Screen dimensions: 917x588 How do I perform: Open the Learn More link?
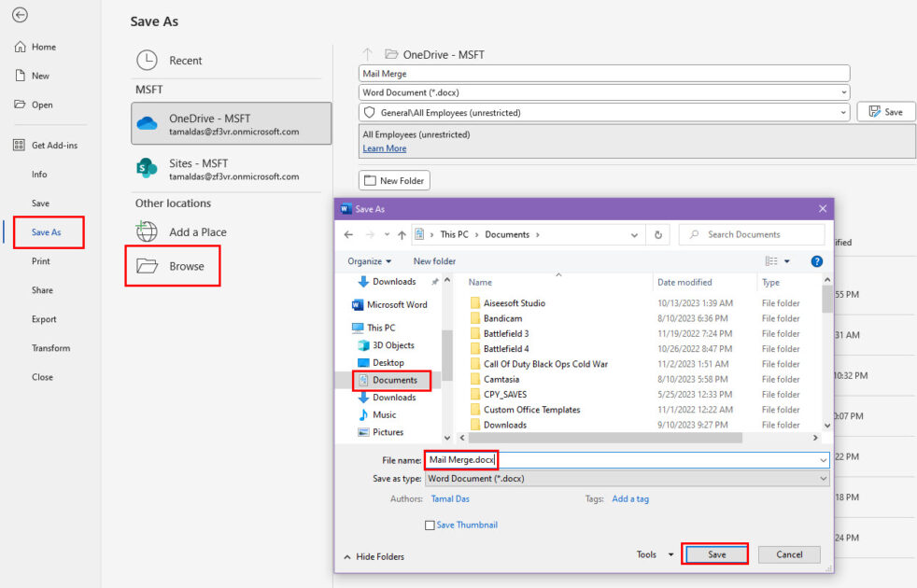pyautogui.click(x=384, y=148)
